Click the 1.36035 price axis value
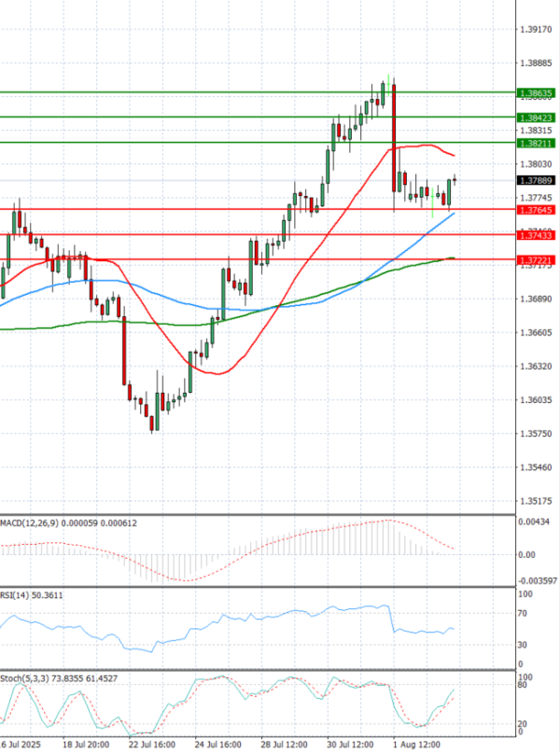The height and width of the screenshot is (752, 560). click(x=536, y=399)
